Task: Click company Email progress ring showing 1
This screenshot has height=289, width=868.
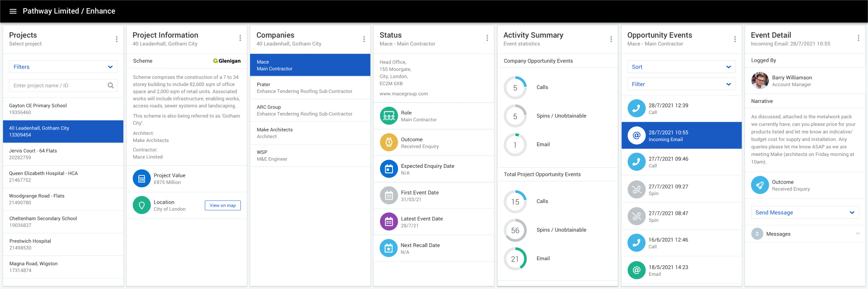Action: coord(515,145)
